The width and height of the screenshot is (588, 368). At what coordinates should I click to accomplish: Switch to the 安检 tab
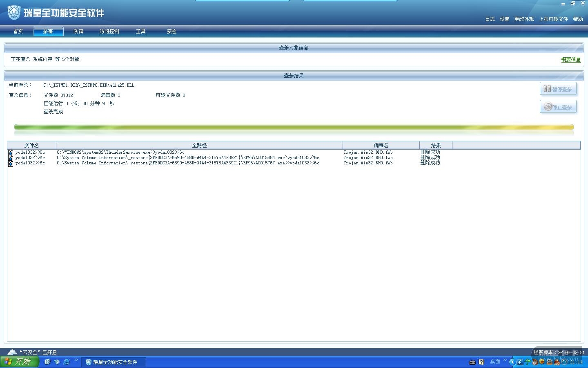pyautogui.click(x=171, y=31)
